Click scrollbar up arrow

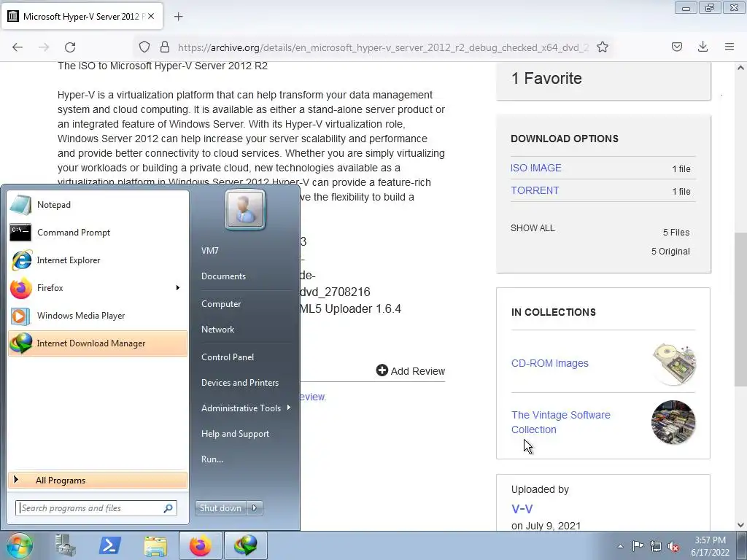click(740, 68)
